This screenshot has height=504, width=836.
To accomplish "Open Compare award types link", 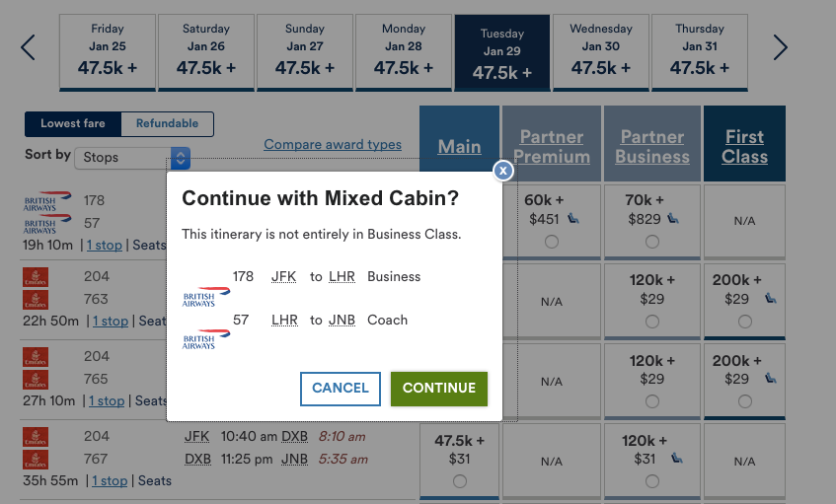I will pos(333,145).
